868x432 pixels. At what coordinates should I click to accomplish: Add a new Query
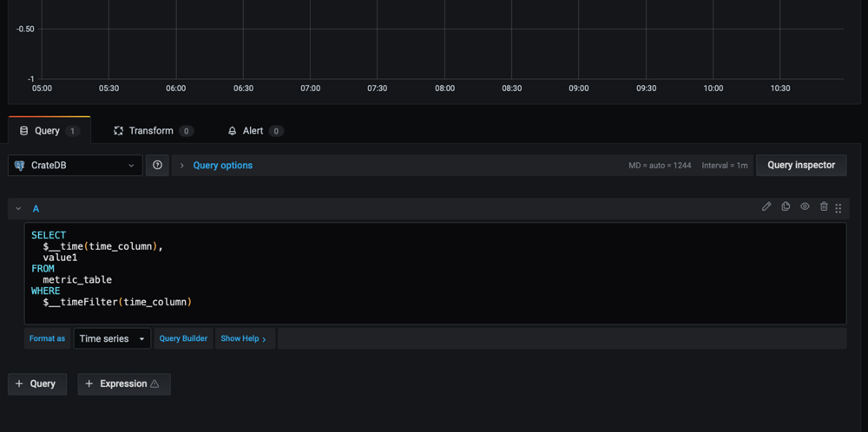tap(37, 384)
